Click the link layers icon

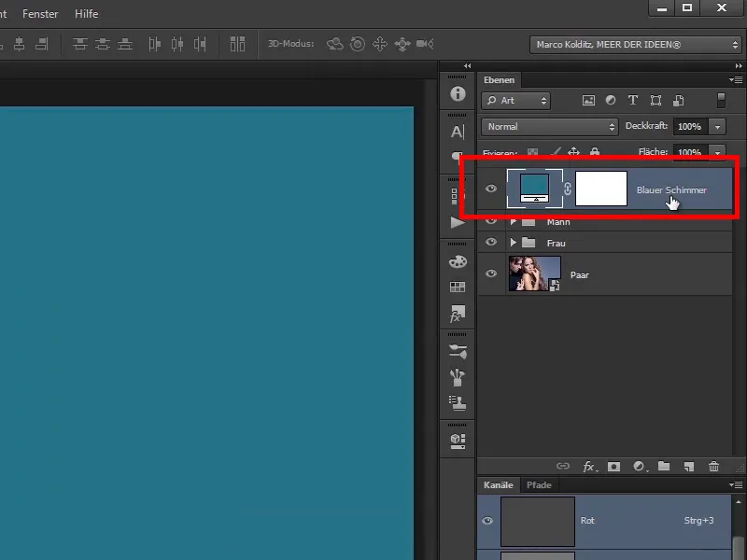(563, 466)
